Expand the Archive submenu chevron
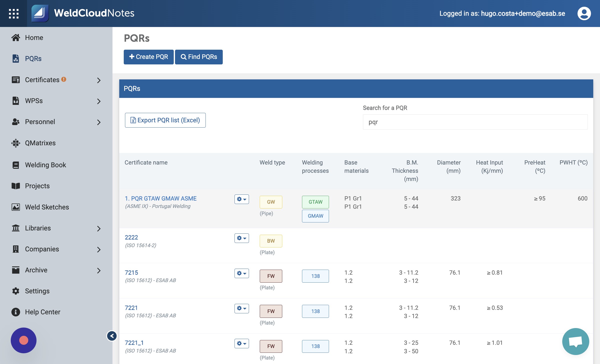Screen dimensions: 600x364 click(99, 270)
